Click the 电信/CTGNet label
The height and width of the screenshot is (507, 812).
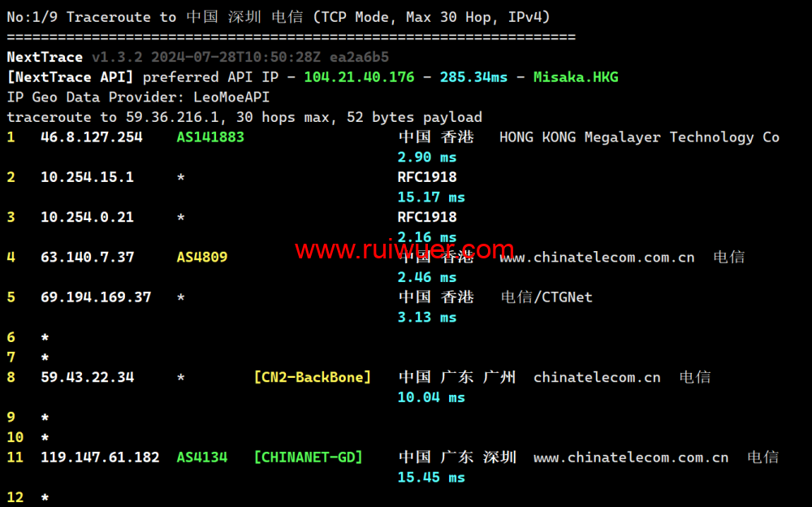546,297
